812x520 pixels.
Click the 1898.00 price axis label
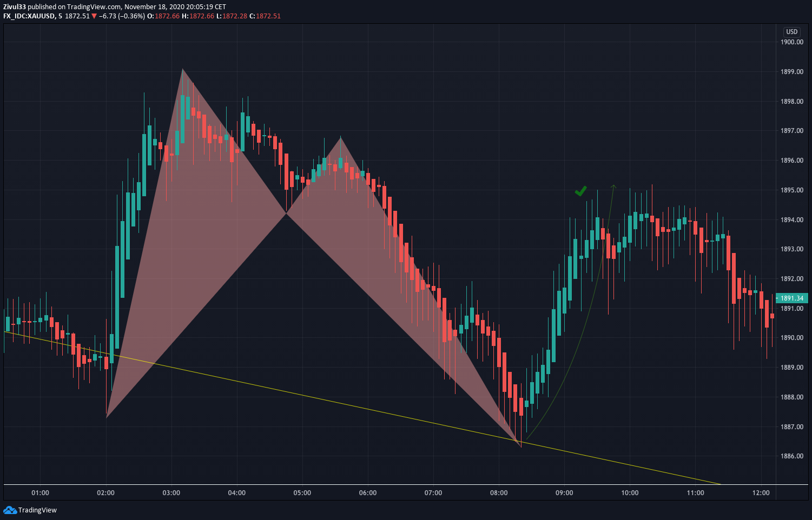(792, 102)
